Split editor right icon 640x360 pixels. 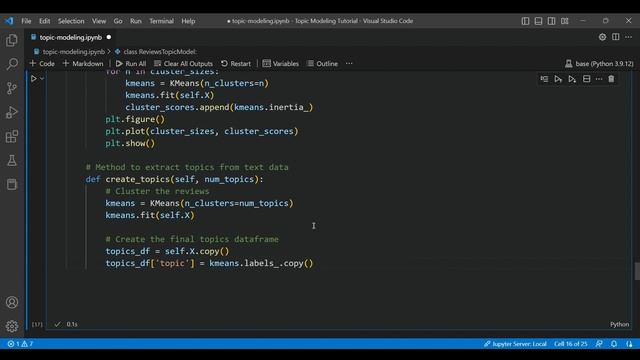tap(616, 37)
